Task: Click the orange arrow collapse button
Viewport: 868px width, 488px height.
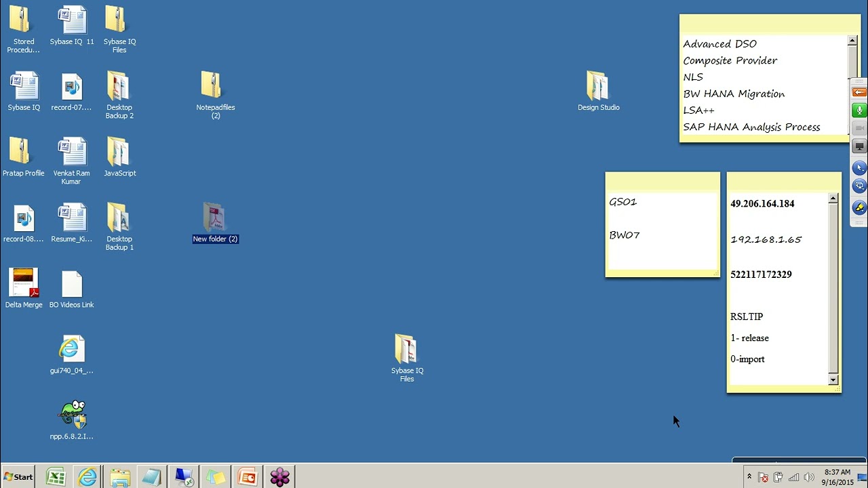Action: coord(859,92)
